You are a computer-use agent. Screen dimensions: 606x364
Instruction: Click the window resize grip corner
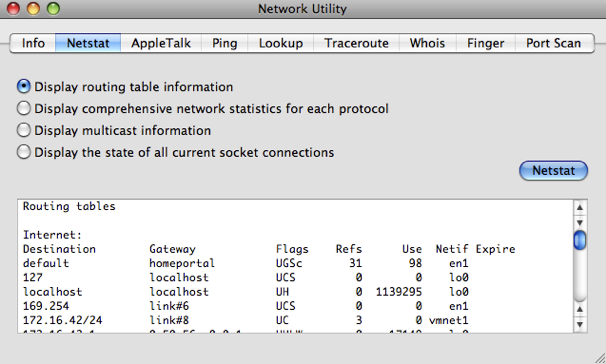600,358
